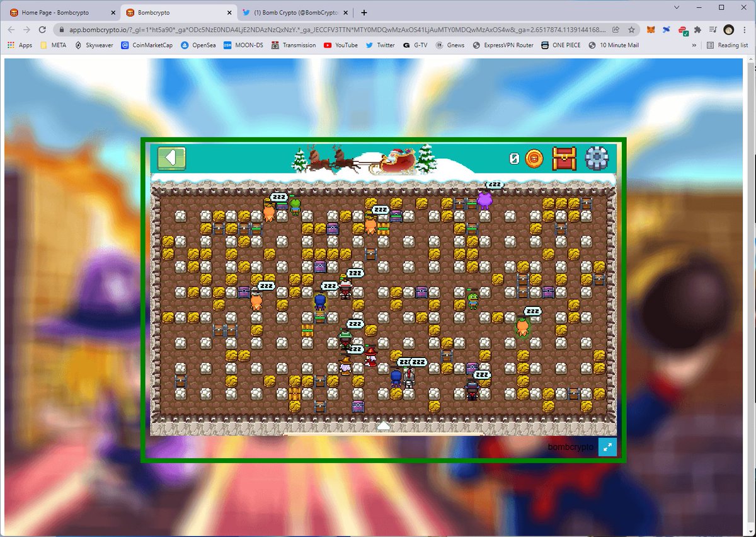Open the ONE PIECE bookmark
The image size is (756, 537).
pyautogui.click(x=561, y=45)
